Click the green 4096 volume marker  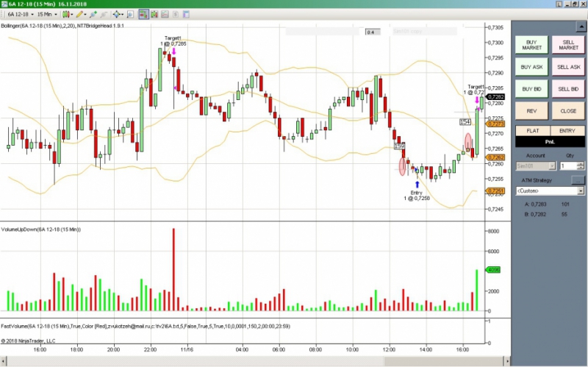click(492, 270)
